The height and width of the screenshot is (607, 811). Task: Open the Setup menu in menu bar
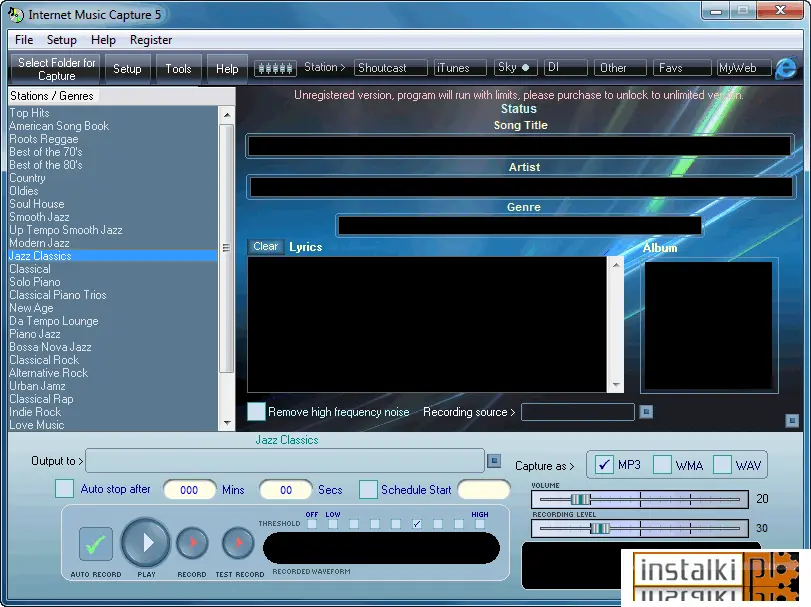62,40
